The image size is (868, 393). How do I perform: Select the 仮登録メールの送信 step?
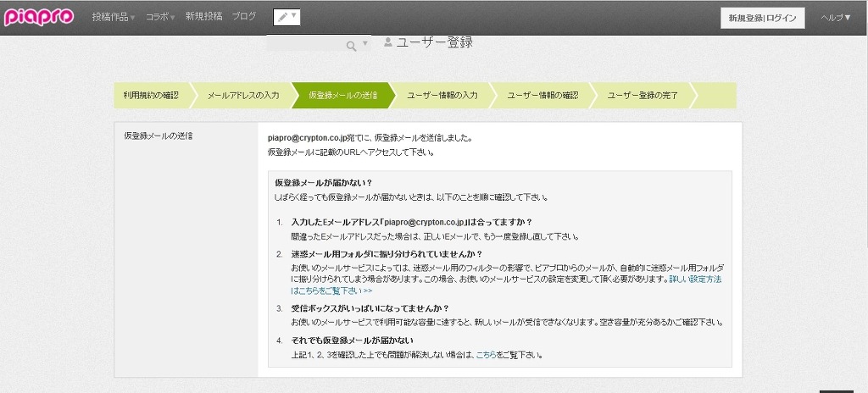pyautogui.click(x=343, y=95)
